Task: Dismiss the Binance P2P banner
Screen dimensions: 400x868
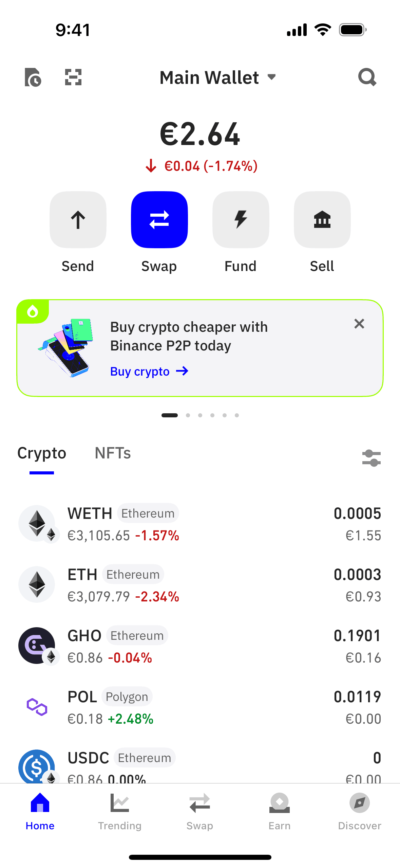Action: 359,324
